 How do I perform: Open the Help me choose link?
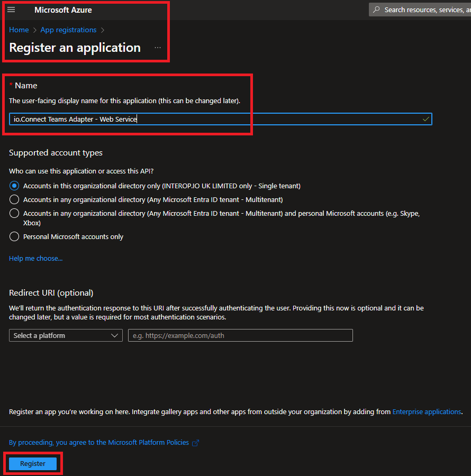click(35, 259)
